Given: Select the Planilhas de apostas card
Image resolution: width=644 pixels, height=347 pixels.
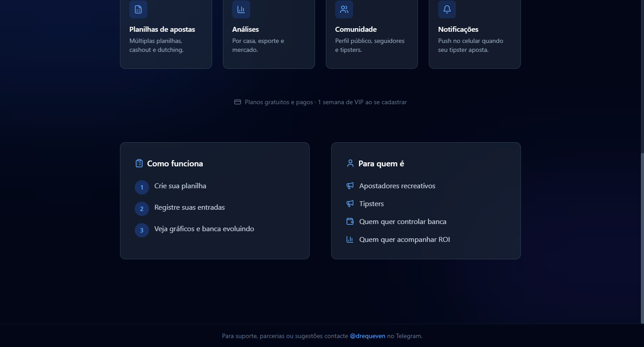Looking at the screenshot, I should click(166, 34).
